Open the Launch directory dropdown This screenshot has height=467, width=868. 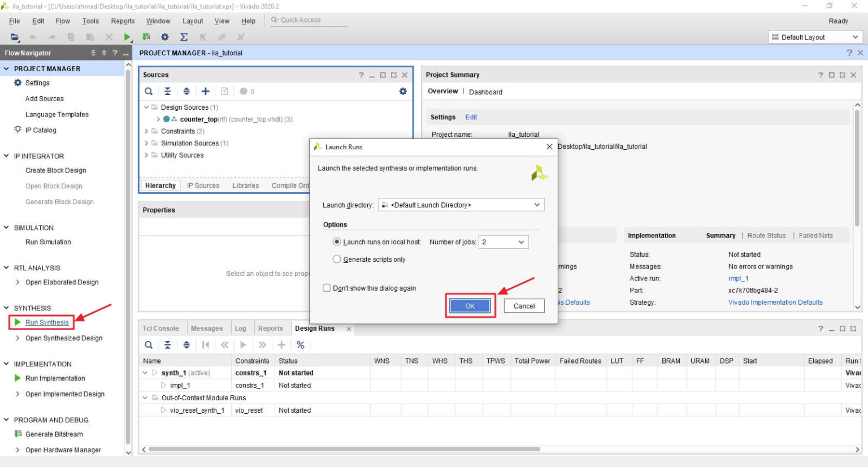tap(536, 205)
